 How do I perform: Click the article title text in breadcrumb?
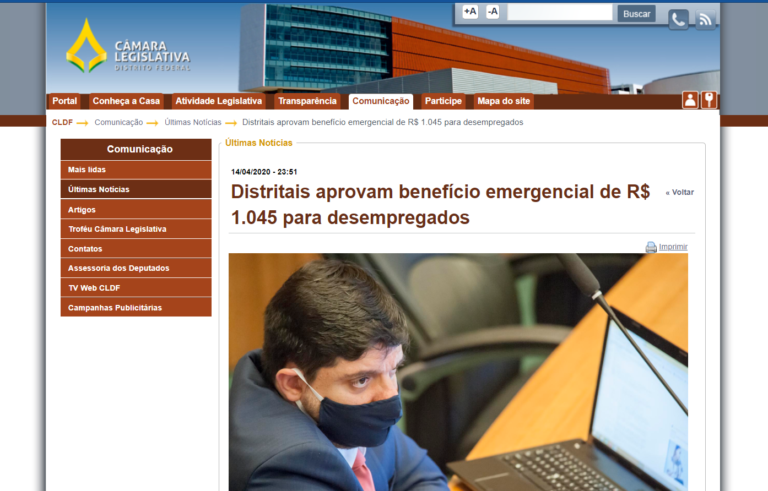point(383,122)
